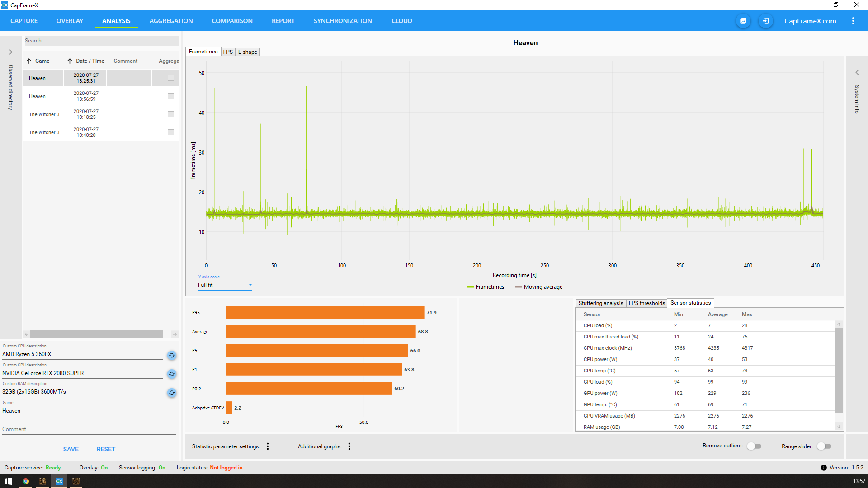Check aggregation box for Heaven 13:56:59 record
This screenshot has width=868, height=488.
click(170, 96)
